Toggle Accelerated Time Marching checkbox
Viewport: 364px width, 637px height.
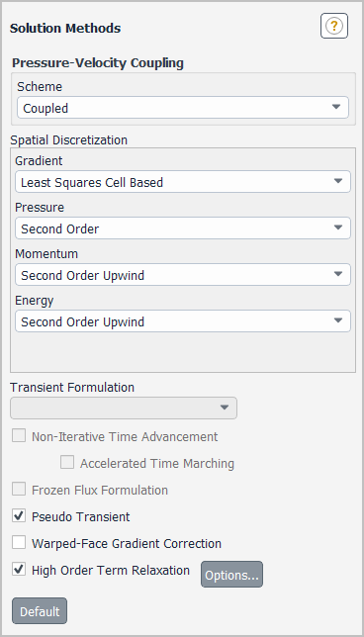(67, 463)
